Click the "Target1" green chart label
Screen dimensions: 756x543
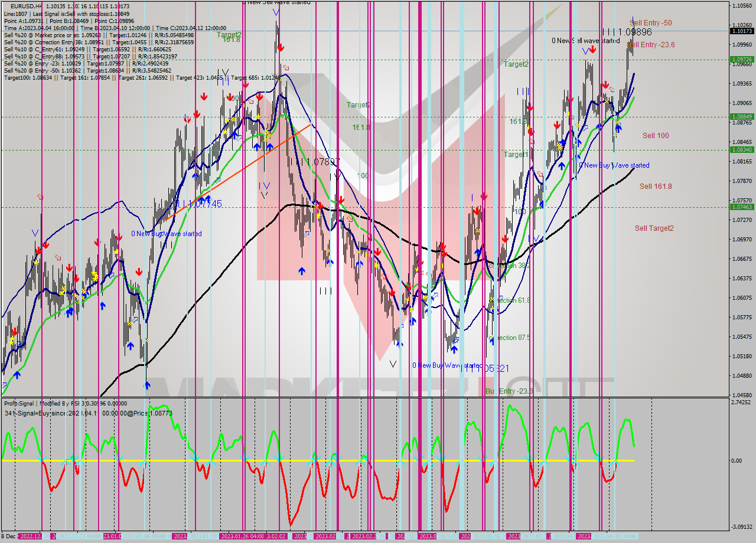[x=516, y=155]
